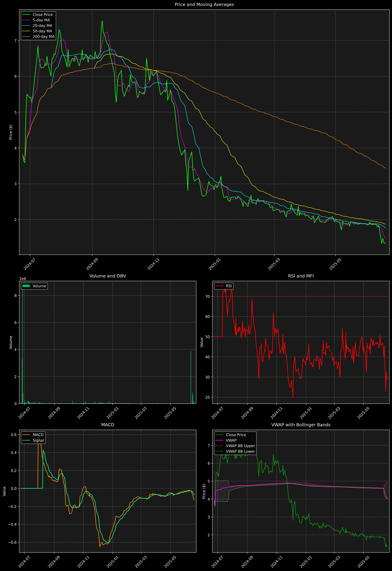
Task: Click the "RSI and MFI" chart title
Action: pyautogui.click(x=301, y=276)
